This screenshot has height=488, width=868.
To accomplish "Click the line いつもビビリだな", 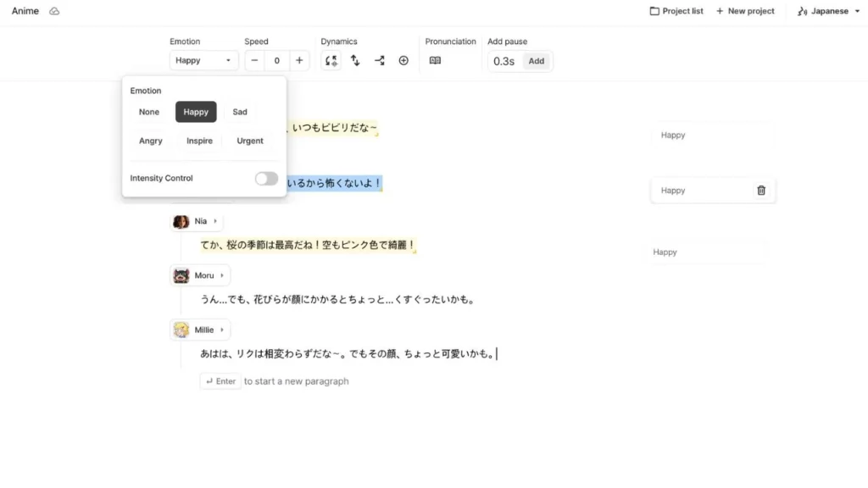I will coord(331,127).
